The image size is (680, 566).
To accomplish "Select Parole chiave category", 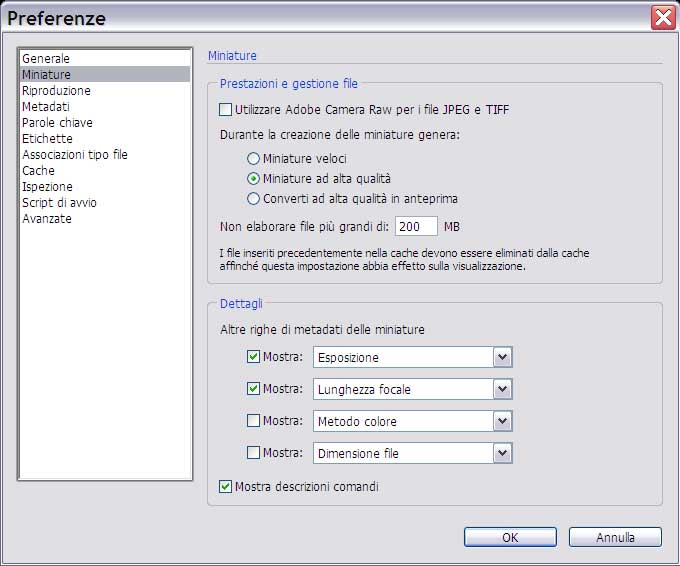I will tap(57, 123).
